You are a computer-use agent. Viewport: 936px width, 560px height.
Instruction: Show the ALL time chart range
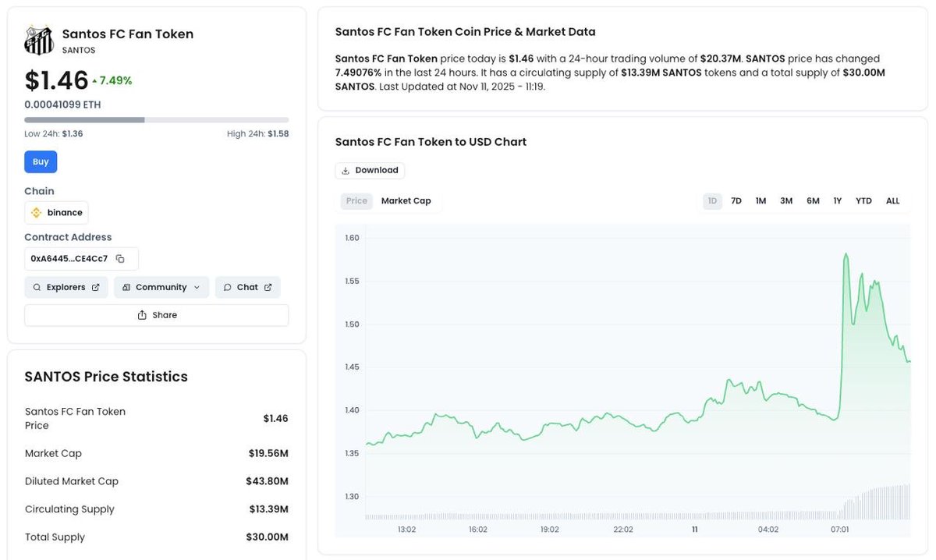click(x=892, y=201)
